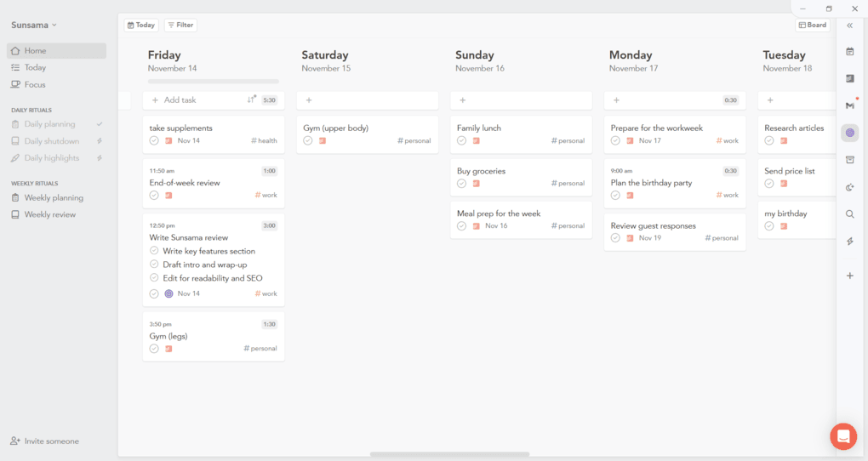
Task: Open the orange chat support bubble
Action: click(843, 436)
